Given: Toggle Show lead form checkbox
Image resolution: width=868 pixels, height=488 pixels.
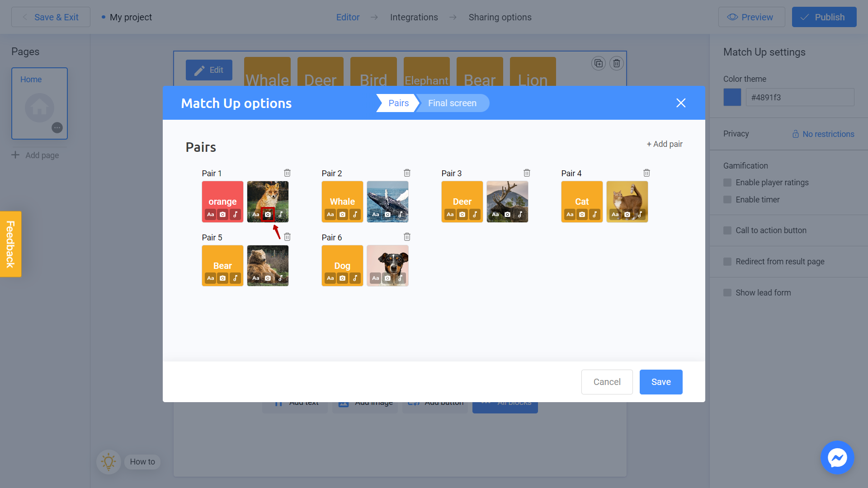Looking at the screenshot, I should pyautogui.click(x=727, y=293).
